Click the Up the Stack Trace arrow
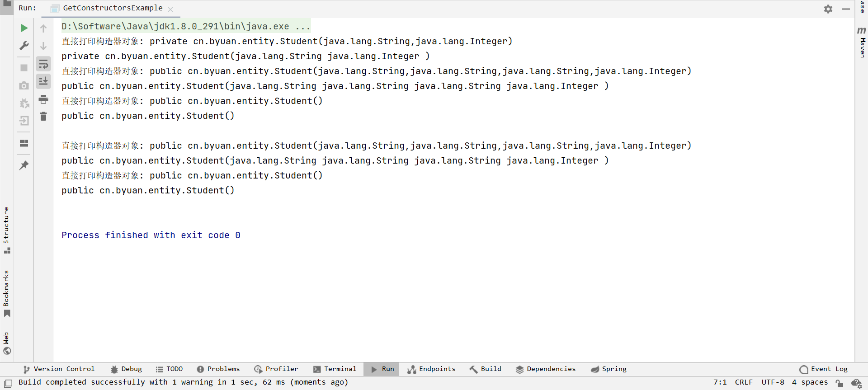This screenshot has width=868, height=390. tap(43, 28)
